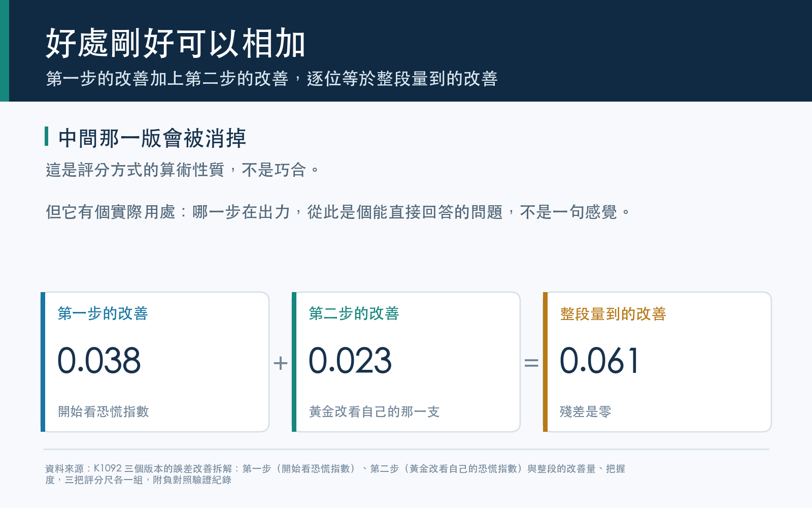
Task: Click the caption 黃金改看自己的那一支
Action: (374, 411)
